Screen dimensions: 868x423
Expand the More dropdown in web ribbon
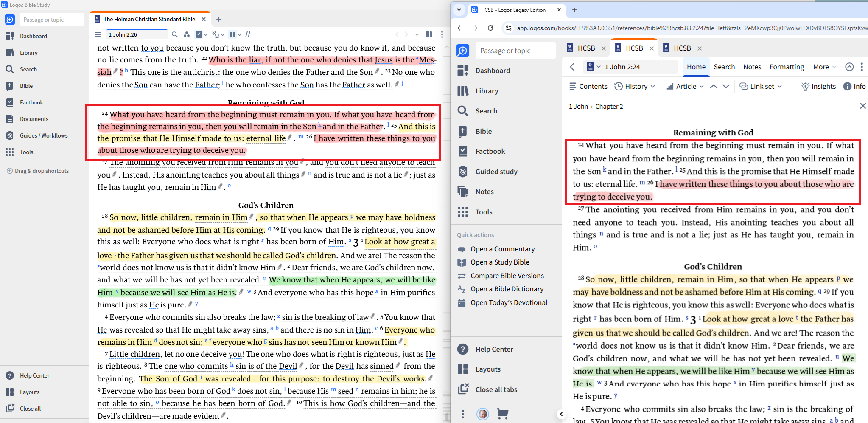pyautogui.click(x=825, y=67)
